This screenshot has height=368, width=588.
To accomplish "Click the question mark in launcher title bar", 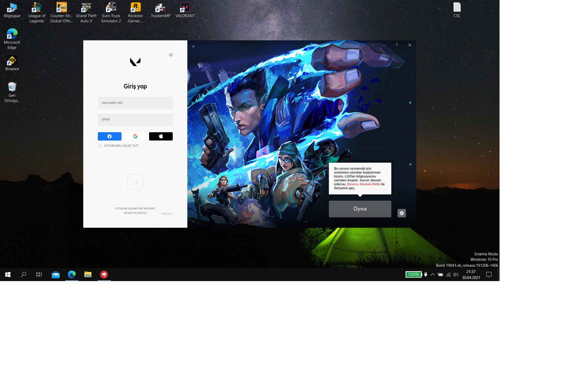I will pyautogui.click(x=397, y=45).
